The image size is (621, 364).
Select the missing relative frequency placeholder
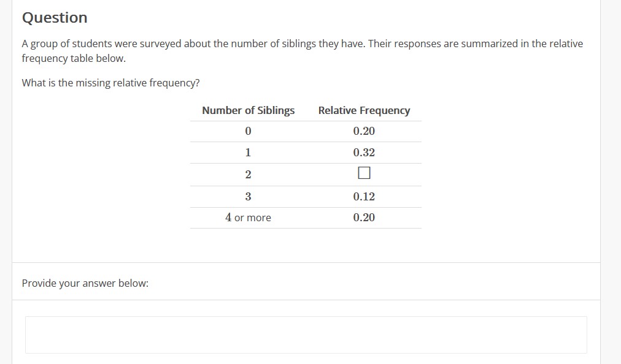(364, 173)
